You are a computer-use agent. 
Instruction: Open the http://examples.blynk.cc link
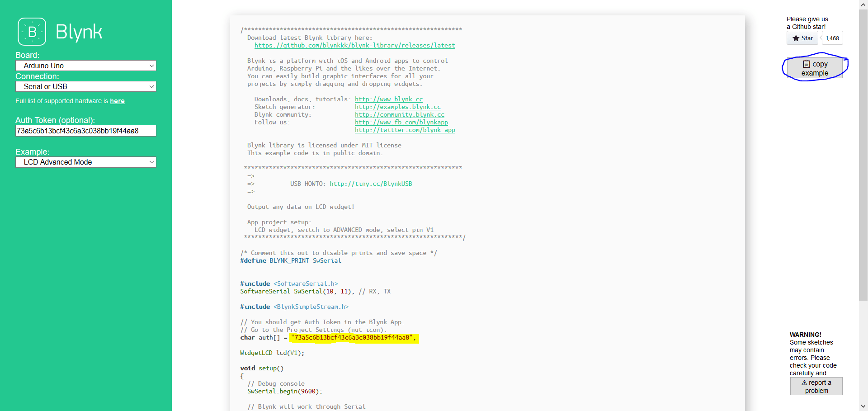click(x=398, y=107)
